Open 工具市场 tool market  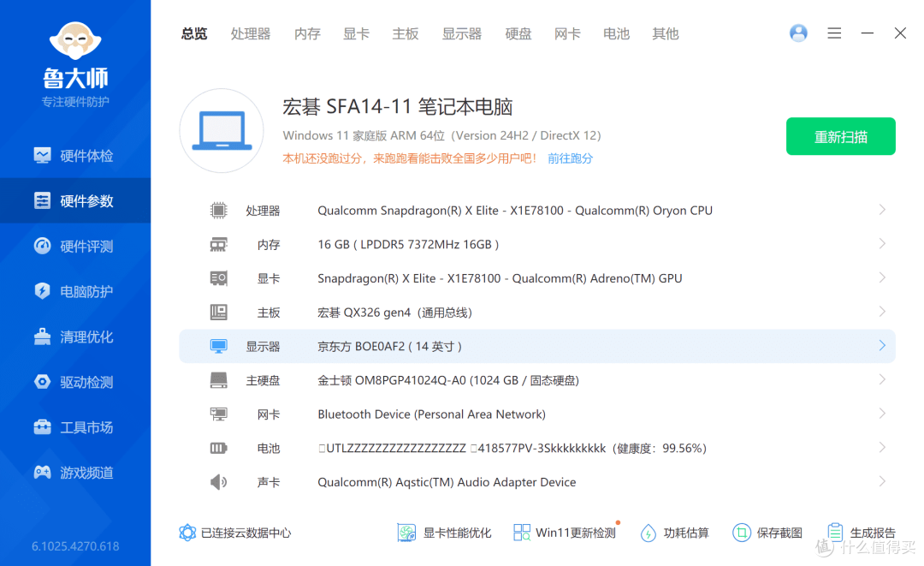[74, 427]
